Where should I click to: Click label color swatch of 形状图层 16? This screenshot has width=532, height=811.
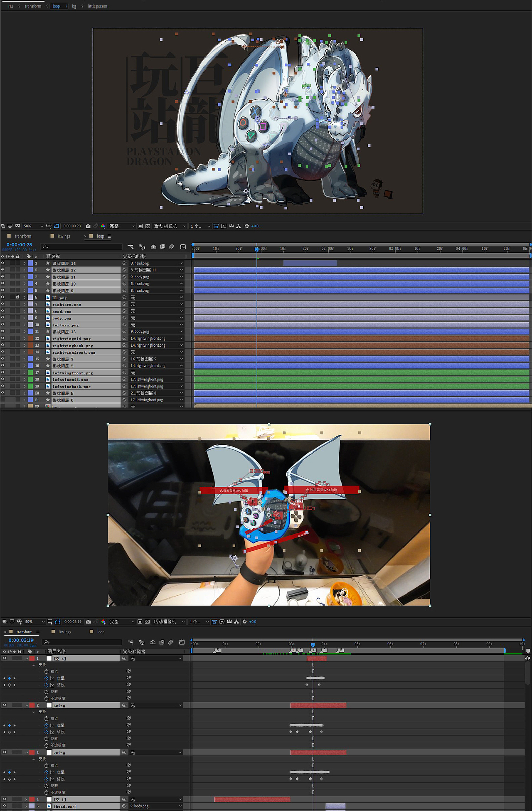tap(30, 263)
